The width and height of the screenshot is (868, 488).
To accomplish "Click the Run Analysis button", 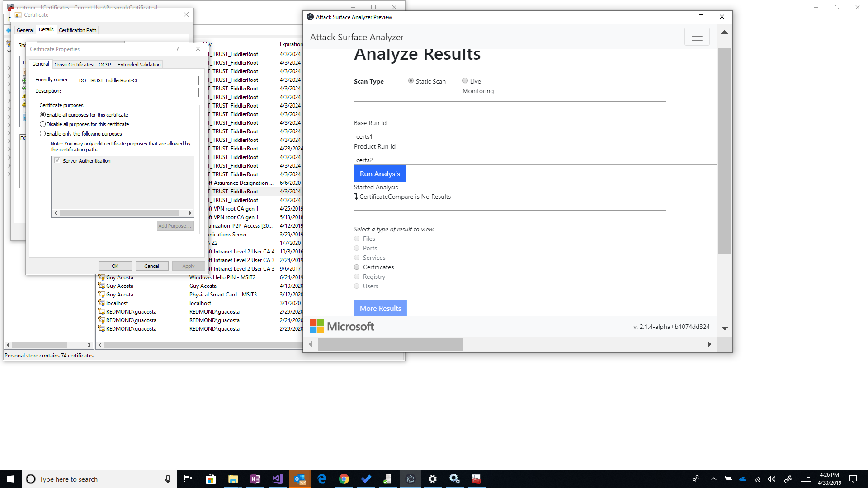I will pos(380,174).
